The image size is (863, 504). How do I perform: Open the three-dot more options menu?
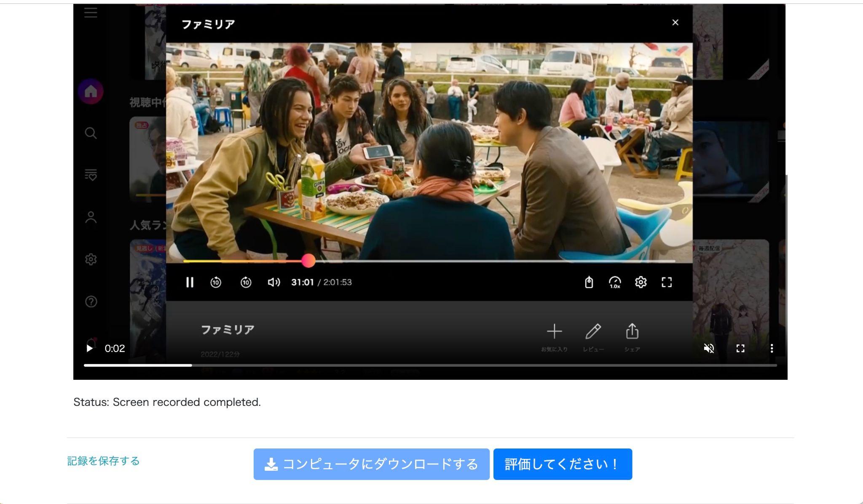pos(772,348)
